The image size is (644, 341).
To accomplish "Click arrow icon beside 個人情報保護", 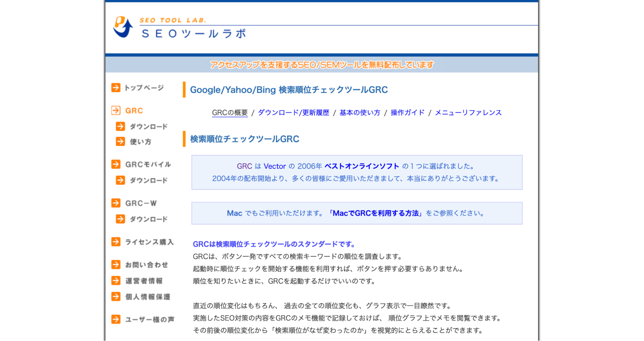I will (x=116, y=296).
